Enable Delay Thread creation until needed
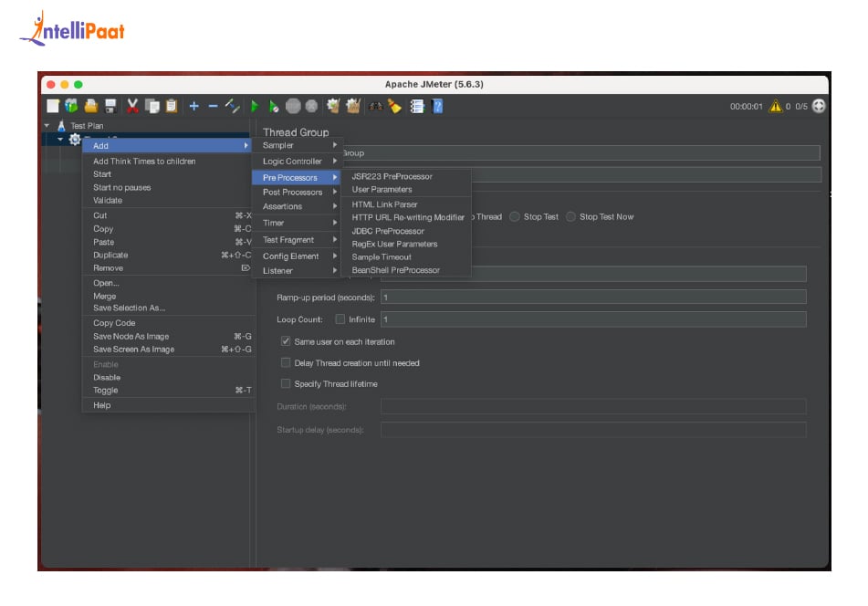 [286, 362]
